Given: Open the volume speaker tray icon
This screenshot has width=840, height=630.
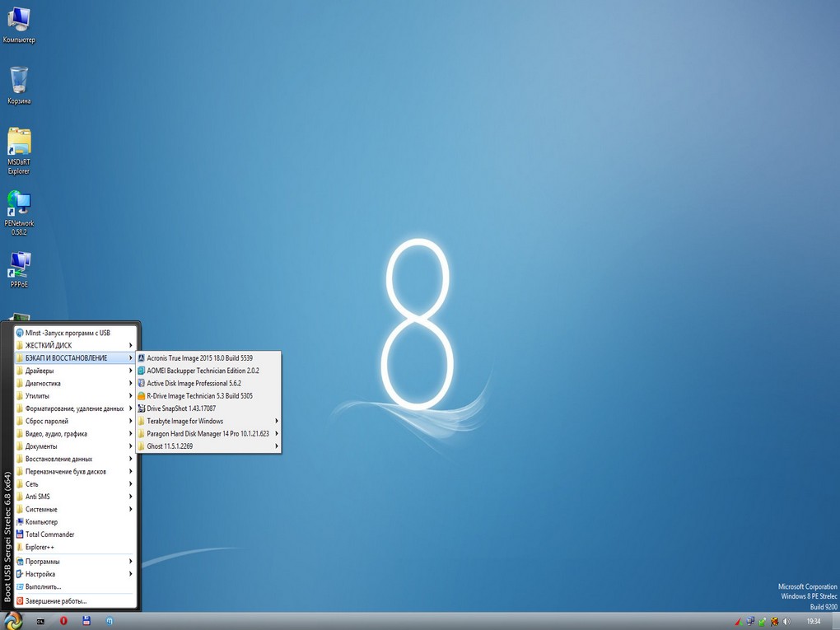Looking at the screenshot, I should (x=786, y=622).
